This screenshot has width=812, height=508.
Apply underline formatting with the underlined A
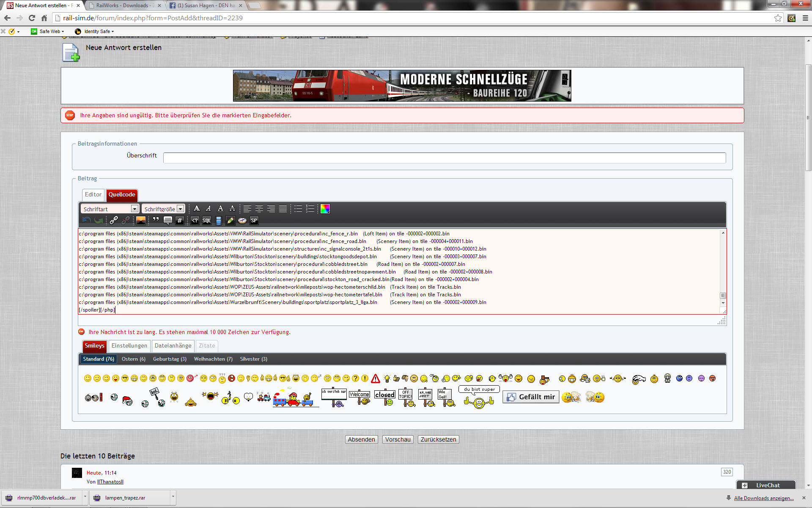click(220, 209)
